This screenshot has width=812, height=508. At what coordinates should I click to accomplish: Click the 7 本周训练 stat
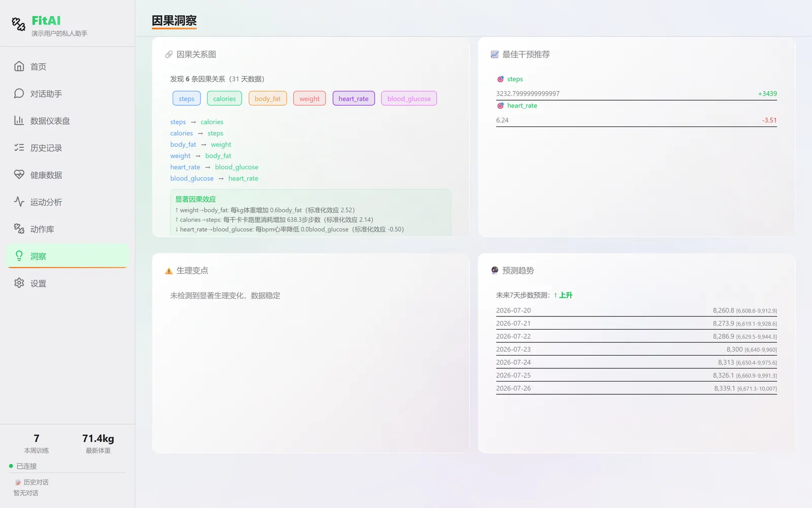pyautogui.click(x=37, y=443)
